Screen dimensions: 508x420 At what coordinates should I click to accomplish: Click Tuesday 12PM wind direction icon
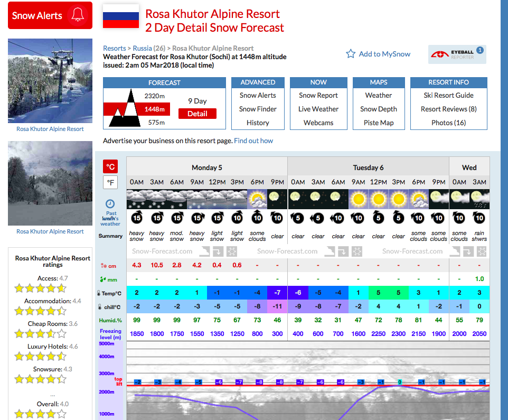pyautogui.click(x=379, y=218)
